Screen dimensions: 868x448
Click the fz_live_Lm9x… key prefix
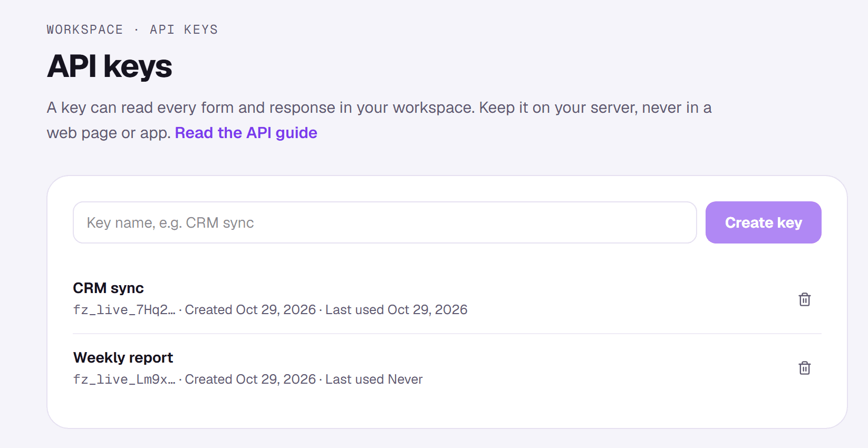pyautogui.click(x=124, y=379)
